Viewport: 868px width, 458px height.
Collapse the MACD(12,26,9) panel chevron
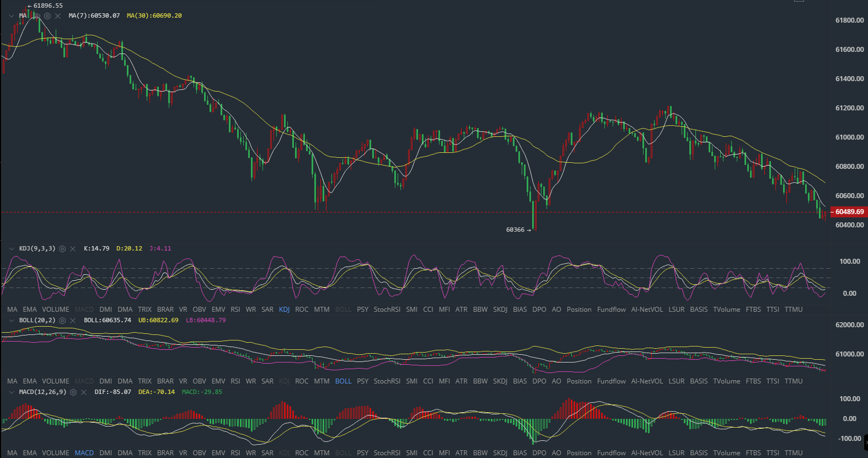pos(11,392)
